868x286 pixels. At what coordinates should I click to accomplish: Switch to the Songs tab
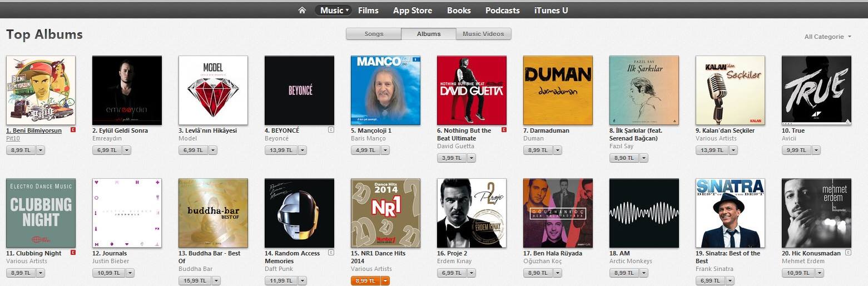click(374, 34)
